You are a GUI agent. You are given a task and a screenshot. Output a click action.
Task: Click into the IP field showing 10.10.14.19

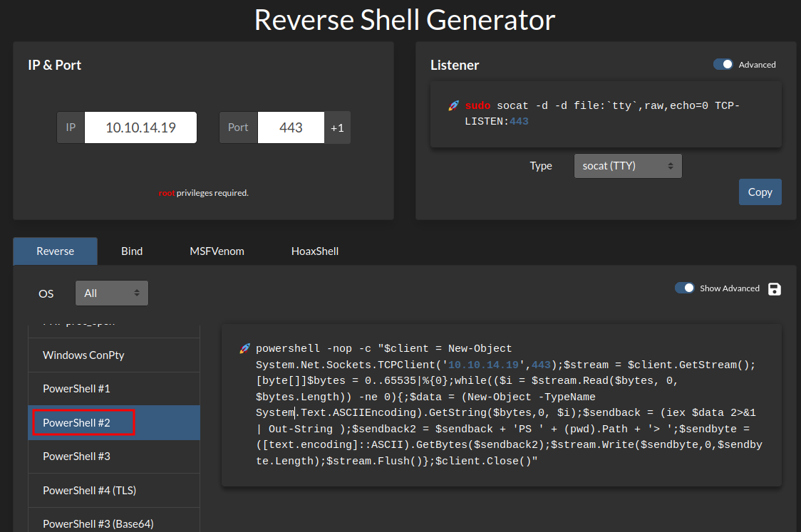click(140, 127)
